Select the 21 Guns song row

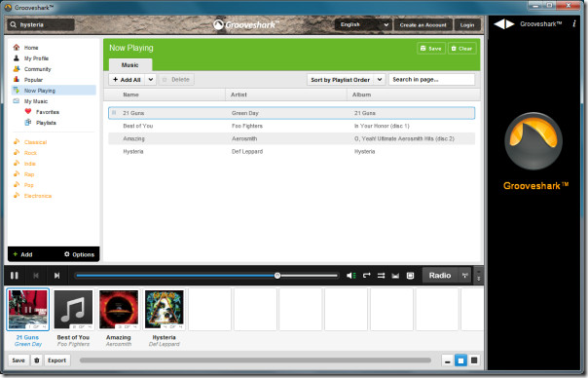[x=291, y=113]
